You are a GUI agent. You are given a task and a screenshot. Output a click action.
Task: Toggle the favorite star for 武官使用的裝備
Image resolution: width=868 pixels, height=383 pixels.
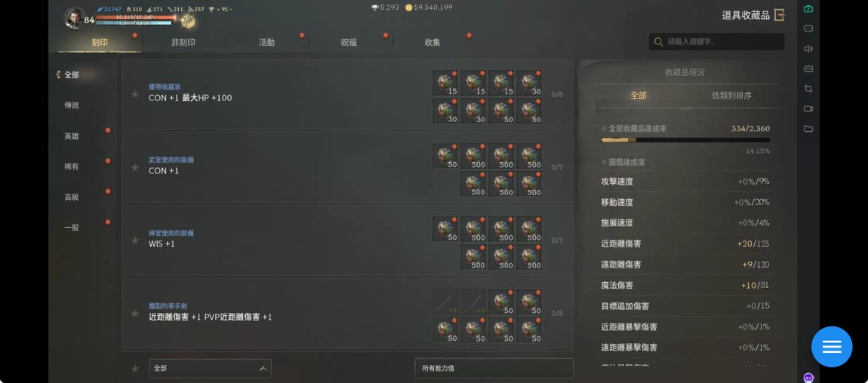coord(134,167)
